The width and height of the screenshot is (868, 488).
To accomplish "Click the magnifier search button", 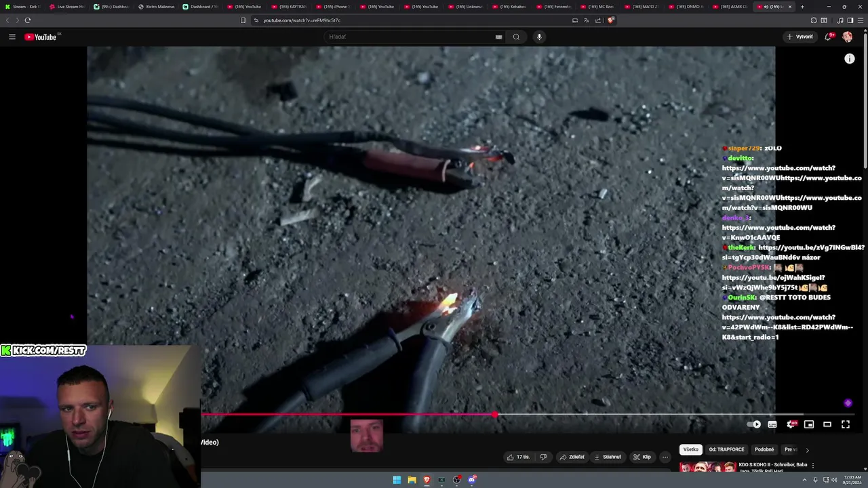I will 516,37.
